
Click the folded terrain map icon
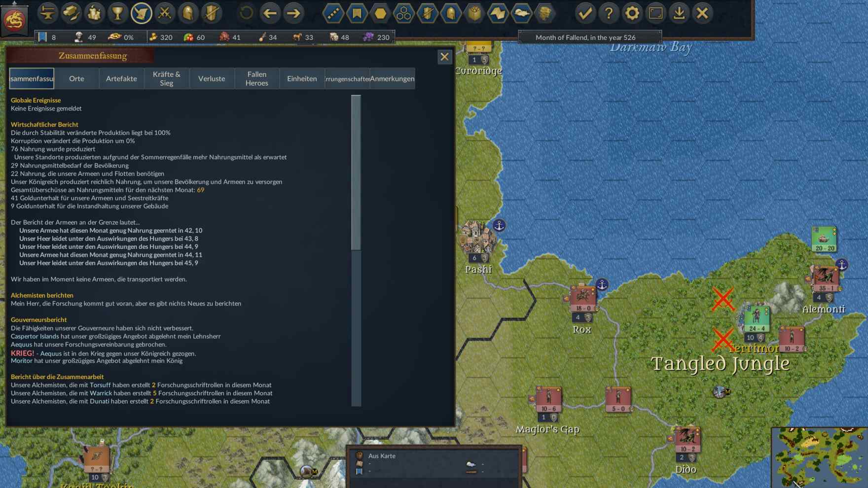pyautogui.click(x=498, y=13)
